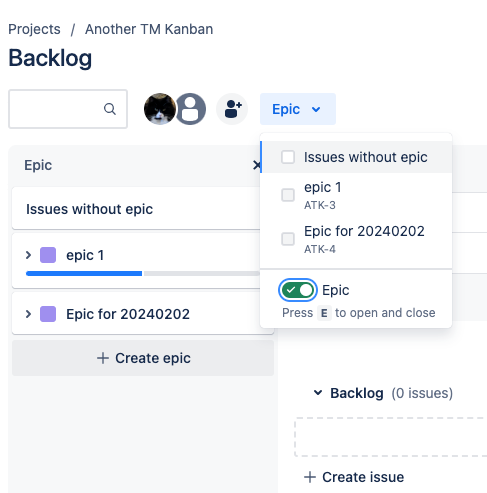Click the Create epic button
487x493 pixels.
tap(143, 358)
